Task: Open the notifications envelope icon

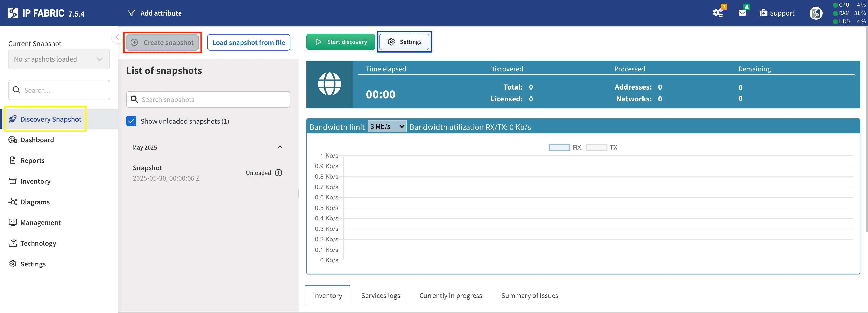Action: pyautogui.click(x=742, y=13)
